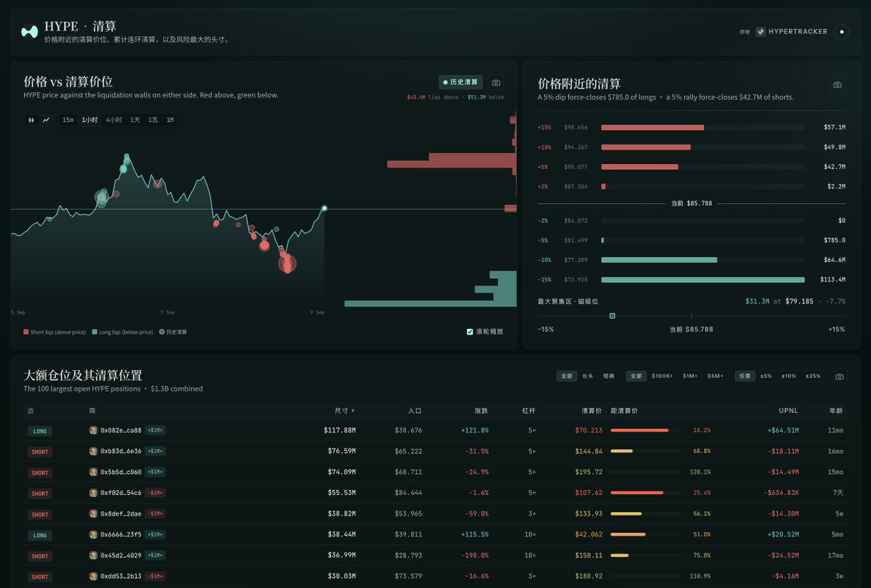Screen dimensions: 871x588
Task: Click the $31.3M at $79.185 cluster text
Action: [x=779, y=301]
